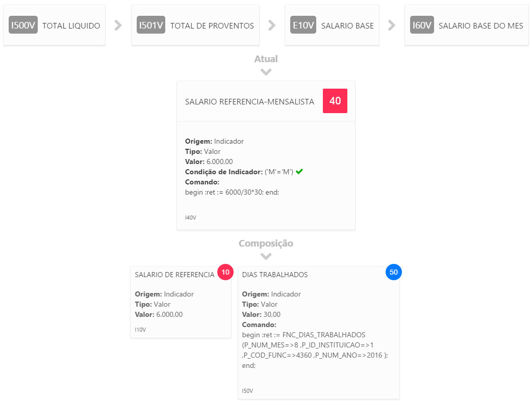Click the red 10 badge
This screenshot has height=404, width=532.
point(225,273)
